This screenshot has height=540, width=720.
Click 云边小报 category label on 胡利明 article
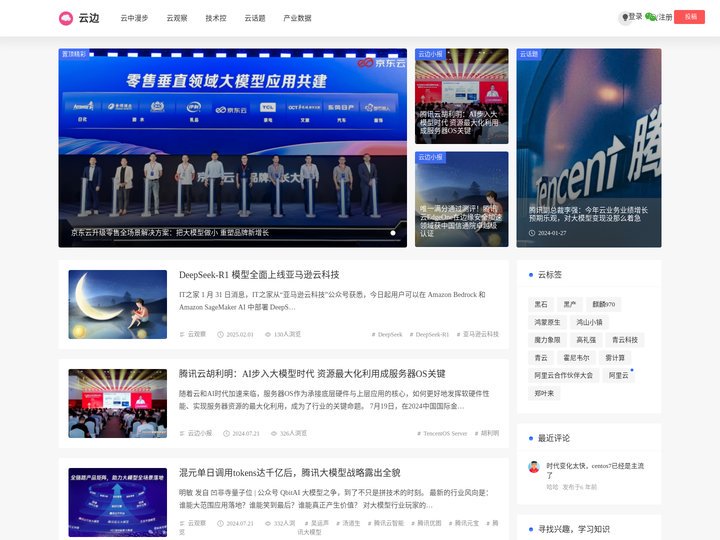tap(200, 433)
